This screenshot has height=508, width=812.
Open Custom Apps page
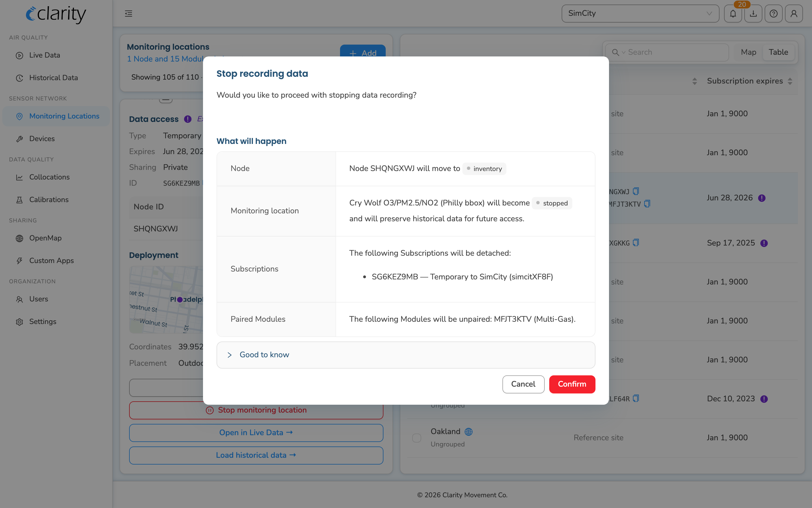(56, 261)
